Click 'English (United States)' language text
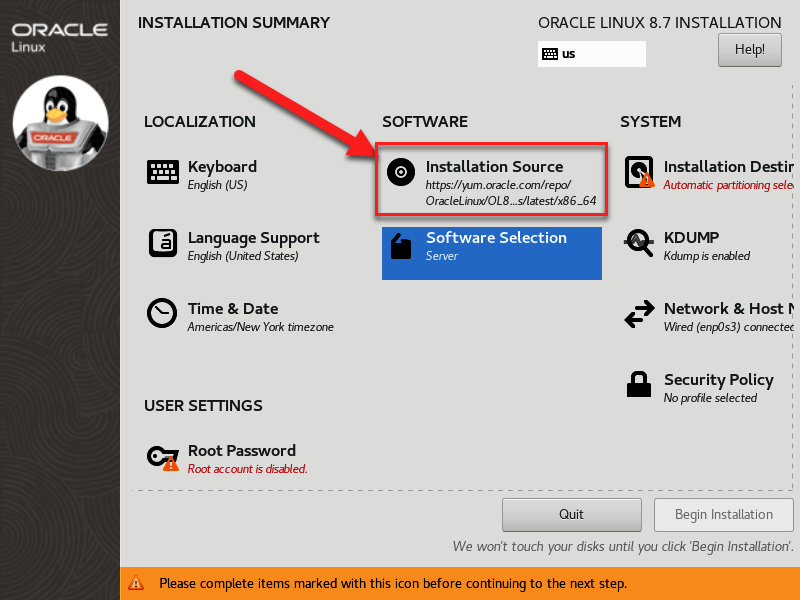800x600 pixels. 243,256
